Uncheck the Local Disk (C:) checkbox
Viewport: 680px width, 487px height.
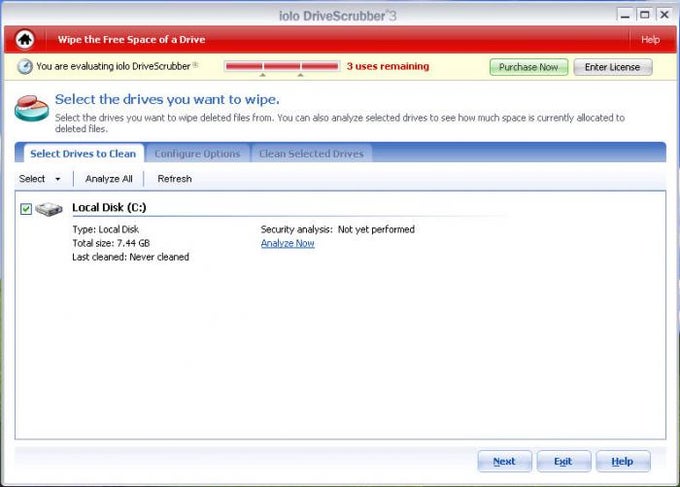(26, 209)
